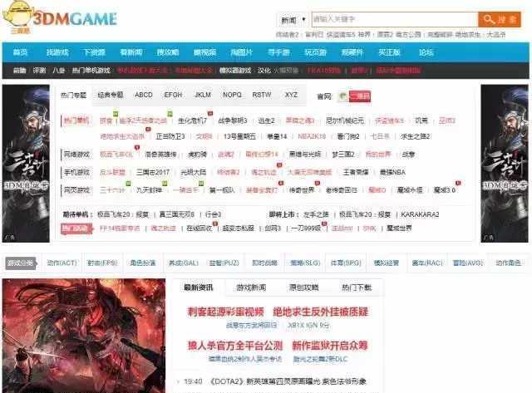Open 下资源 in the blue navigation bar
This screenshot has width=532, height=393.
click(94, 52)
